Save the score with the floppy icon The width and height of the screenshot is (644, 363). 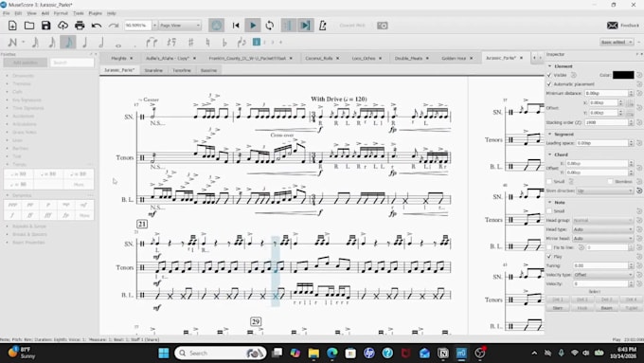(x=46, y=26)
